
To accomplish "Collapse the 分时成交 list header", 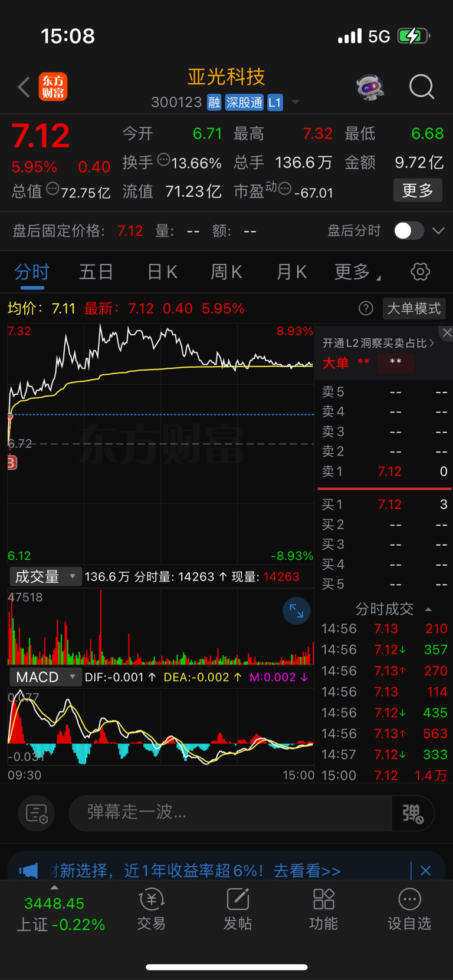I will [393, 609].
